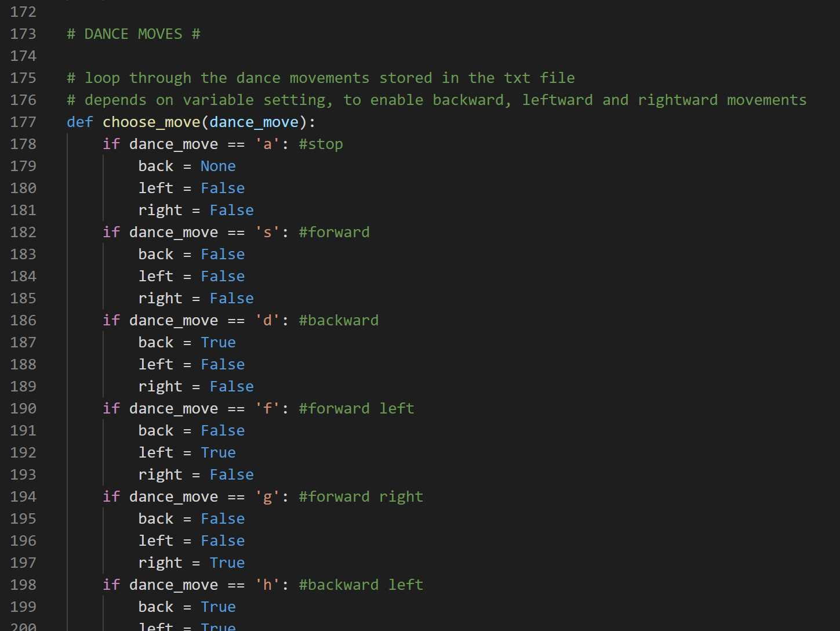Click 'True' on line 187
This screenshot has height=631, width=840.
tap(218, 343)
